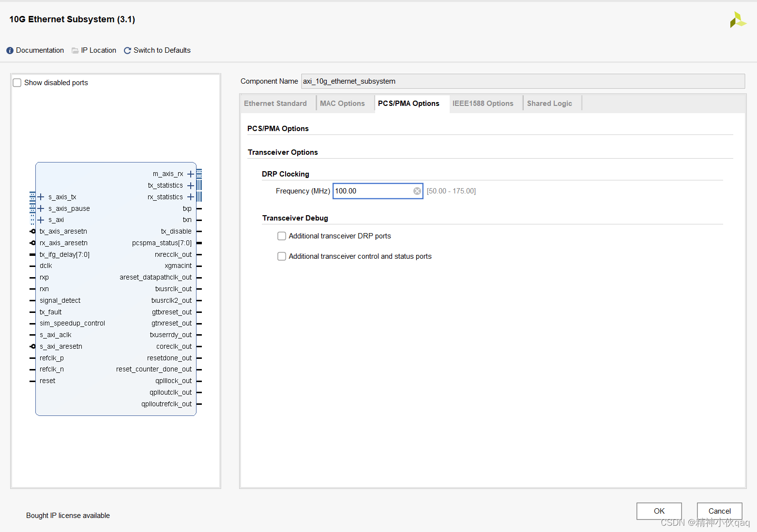Expand the tx_statistics port plus icon

191,186
